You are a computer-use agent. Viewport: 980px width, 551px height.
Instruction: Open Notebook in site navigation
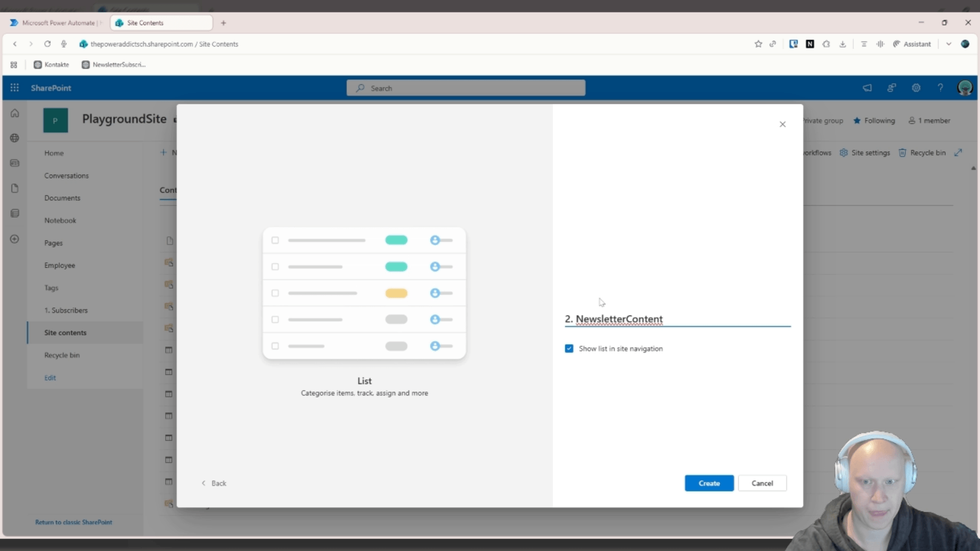pyautogui.click(x=60, y=220)
